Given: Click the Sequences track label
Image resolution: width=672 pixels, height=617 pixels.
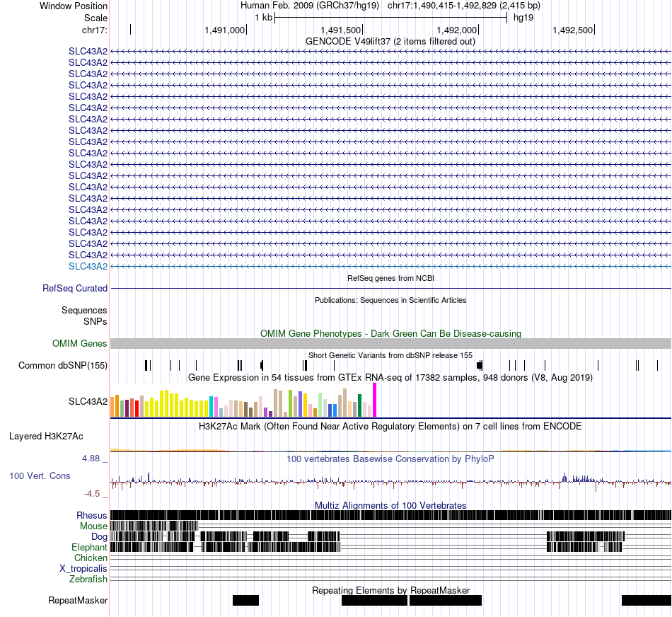Looking at the screenshot, I should [x=84, y=310].
